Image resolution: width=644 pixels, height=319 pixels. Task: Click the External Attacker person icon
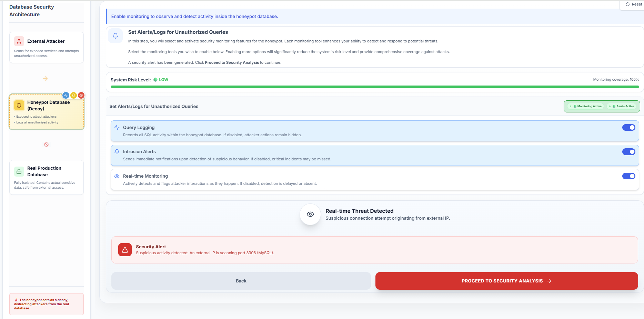coord(19,41)
